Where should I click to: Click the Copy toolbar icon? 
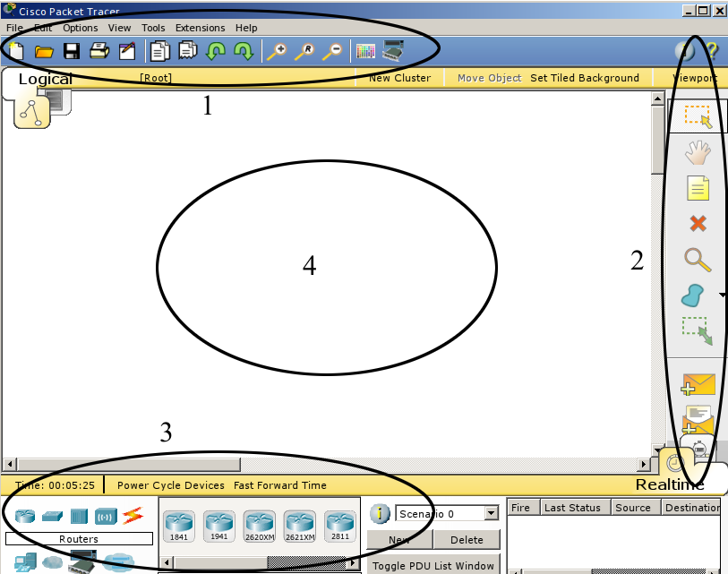pos(159,51)
